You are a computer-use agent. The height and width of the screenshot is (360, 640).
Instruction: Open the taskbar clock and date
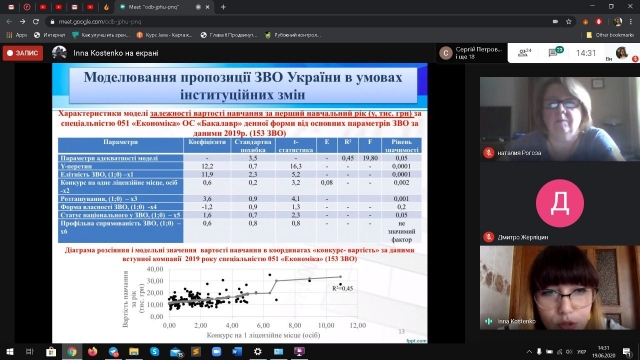point(604,351)
